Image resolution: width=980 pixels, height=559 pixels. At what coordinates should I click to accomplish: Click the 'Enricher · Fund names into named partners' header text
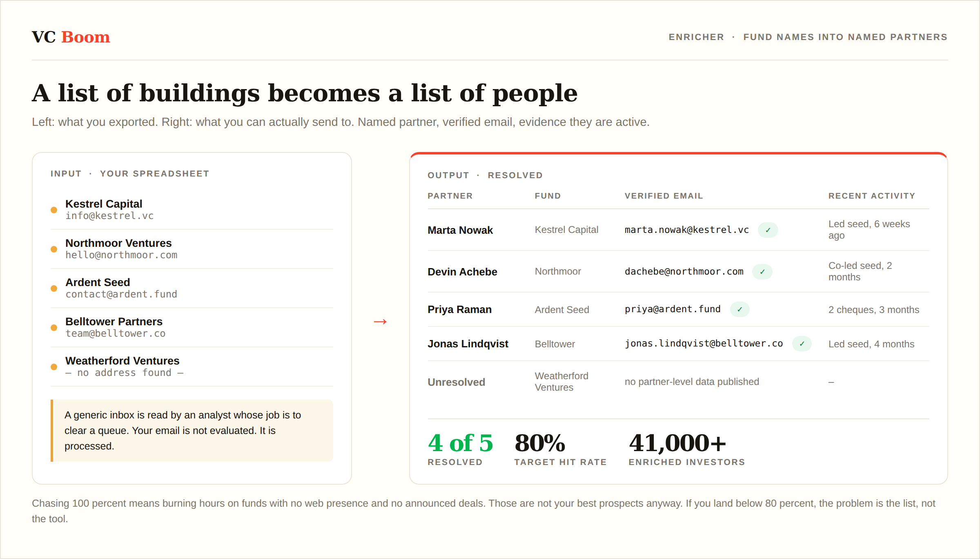tap(808, 37)
